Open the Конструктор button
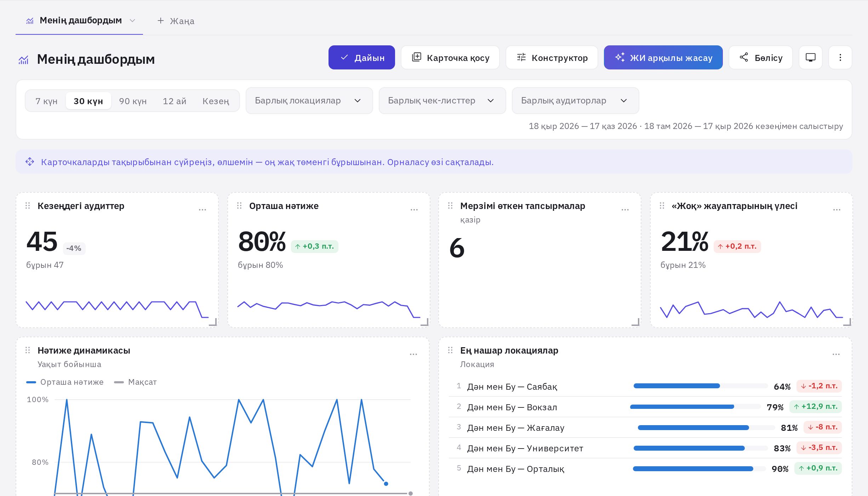This screenshot has width=868, height=496. 552,57
